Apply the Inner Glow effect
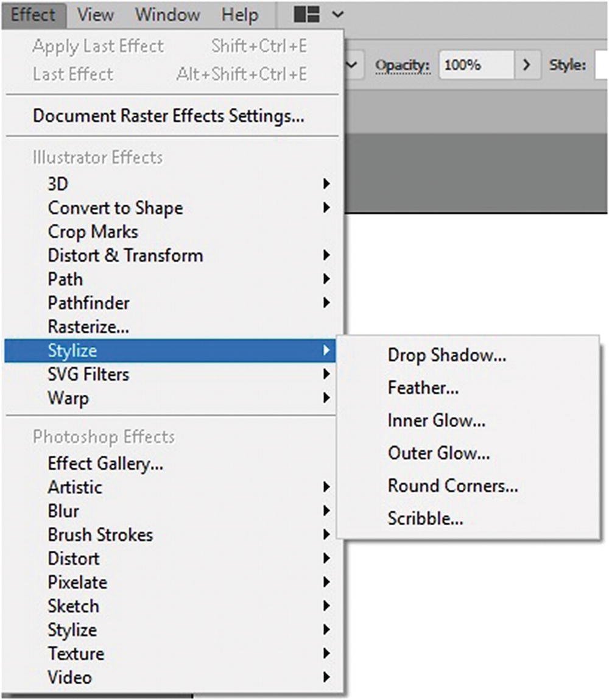Image resolution: width=609 pixels, height=700 pixels. click(x=436, y=420)
